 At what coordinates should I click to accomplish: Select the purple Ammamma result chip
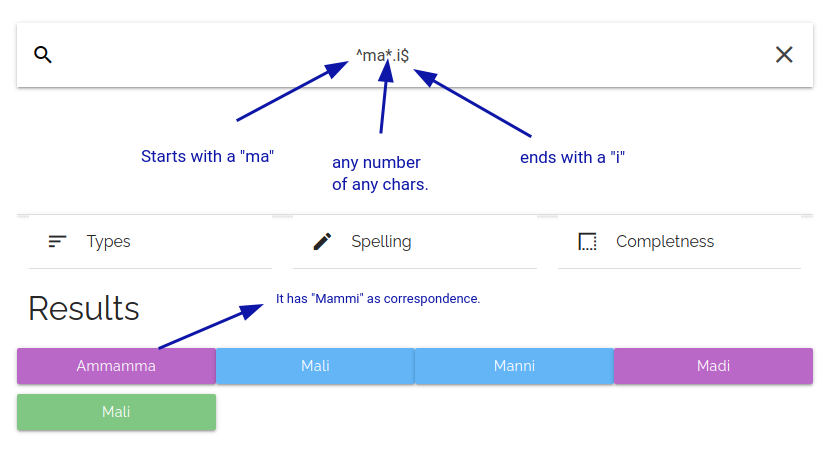tap(116, 366)
